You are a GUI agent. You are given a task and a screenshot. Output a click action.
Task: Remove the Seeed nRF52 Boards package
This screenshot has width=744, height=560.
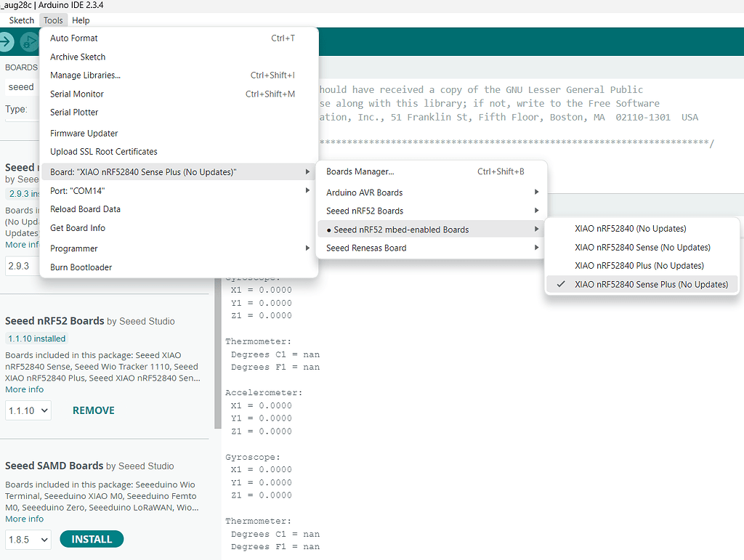click(x=94, y=410)
